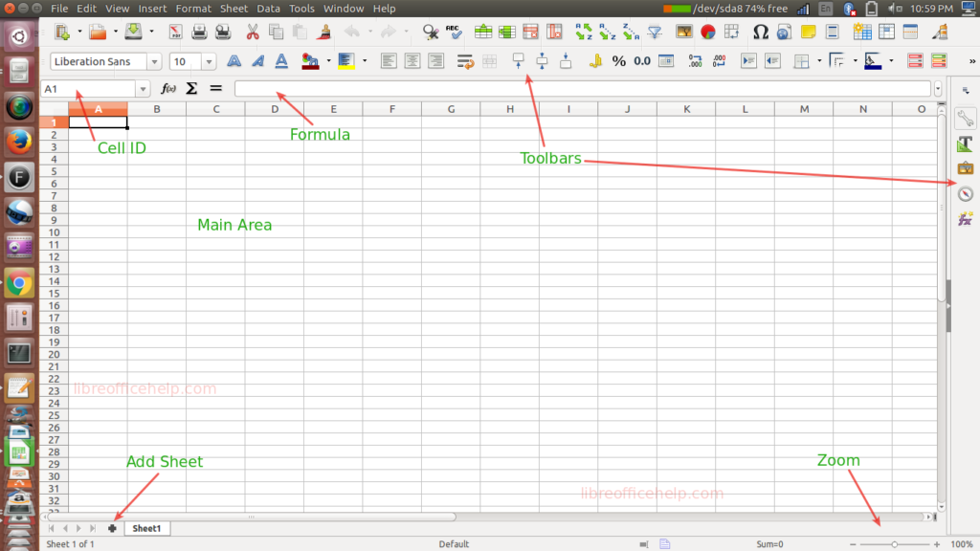Click the Print icon
980x551 pixels.
(199, 32)
